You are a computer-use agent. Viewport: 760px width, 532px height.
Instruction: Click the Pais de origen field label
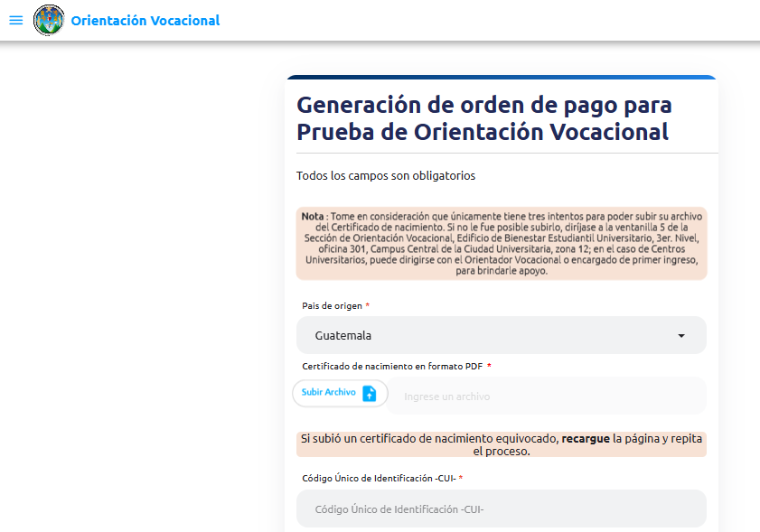331,306
